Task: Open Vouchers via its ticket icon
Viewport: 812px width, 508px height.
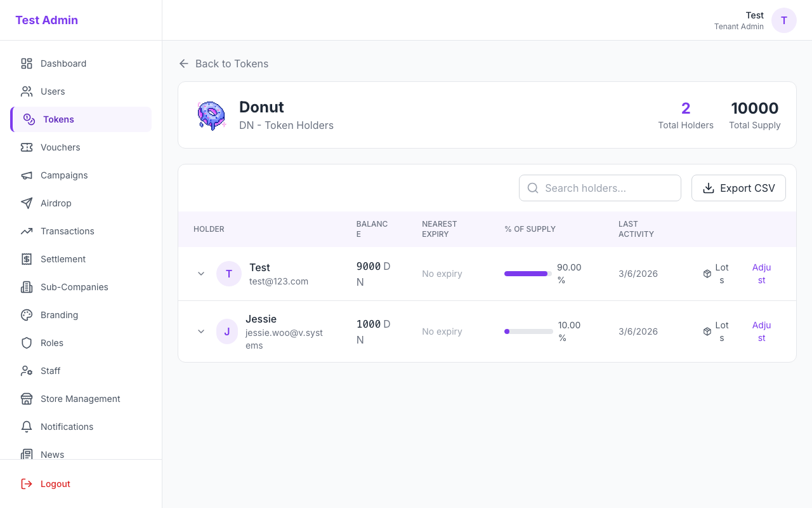Action: (26, 147)
